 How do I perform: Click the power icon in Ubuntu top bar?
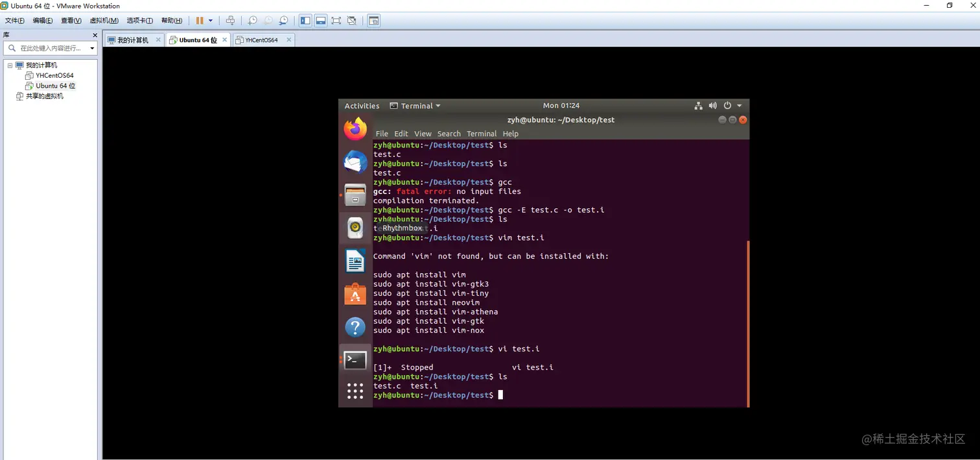[x=727, y=106]
